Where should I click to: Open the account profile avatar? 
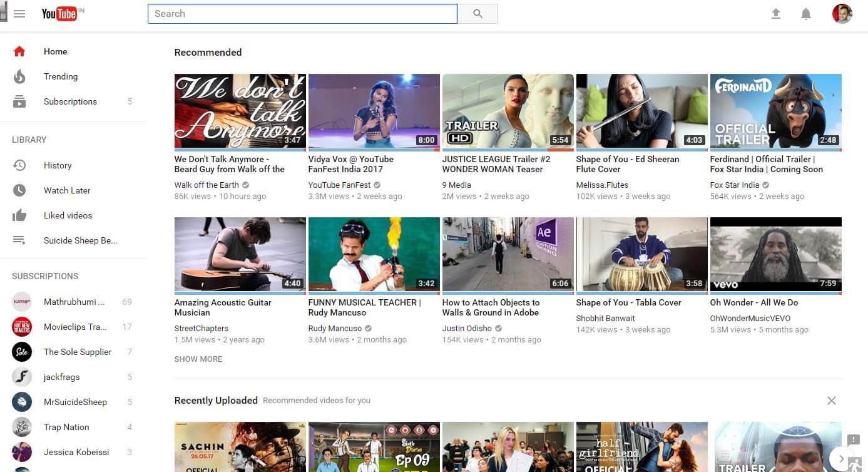coord(842,14)
